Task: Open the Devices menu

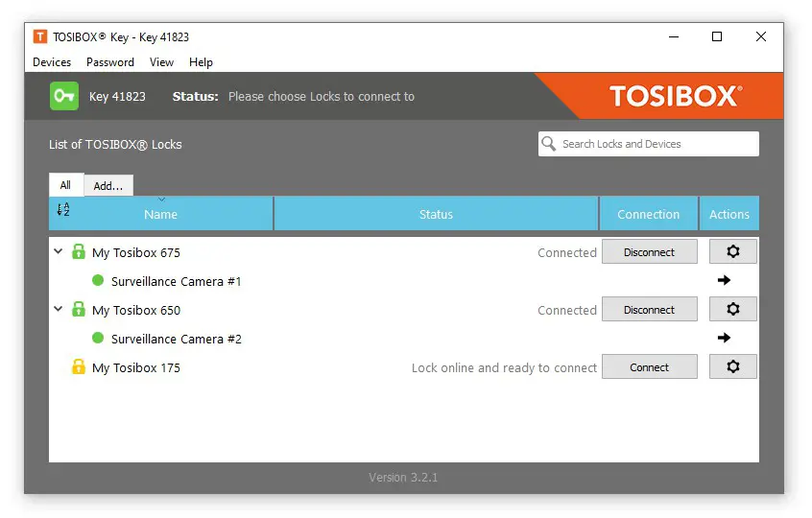Action: tap(52, 62)
